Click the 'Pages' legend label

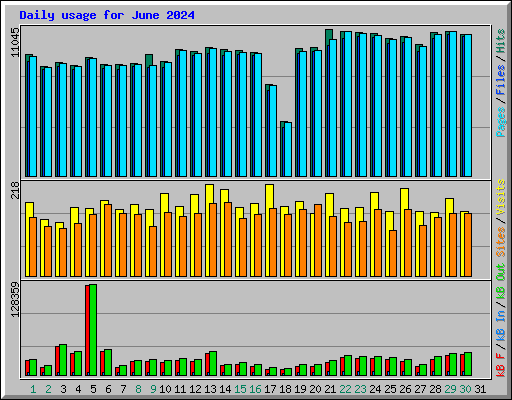pos(501,122)
